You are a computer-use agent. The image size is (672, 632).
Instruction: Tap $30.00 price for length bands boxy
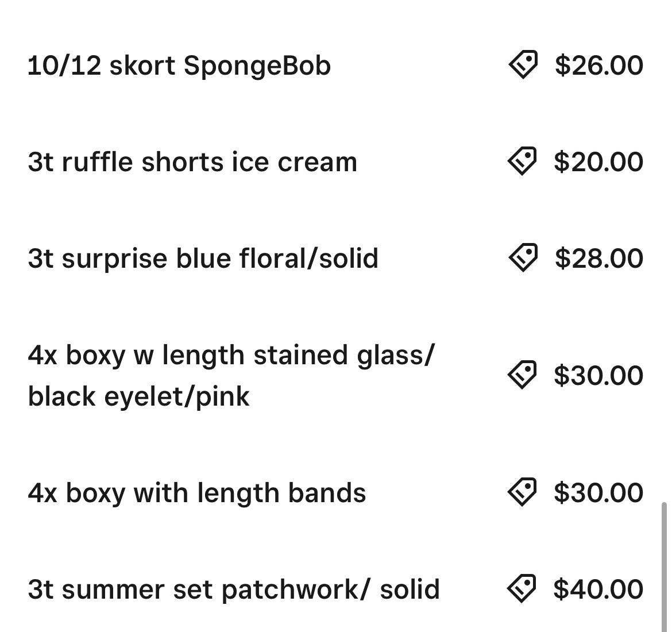598,492
